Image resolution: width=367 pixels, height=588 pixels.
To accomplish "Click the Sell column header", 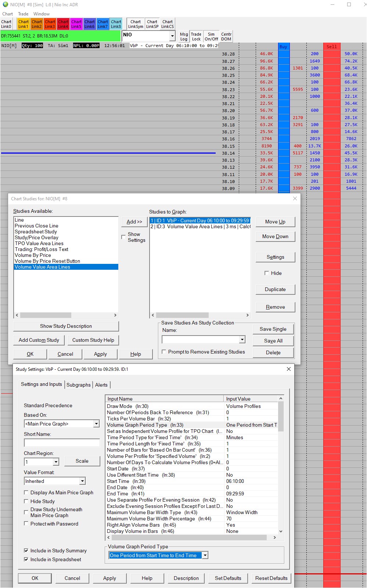I will click(x=332, y=47).
